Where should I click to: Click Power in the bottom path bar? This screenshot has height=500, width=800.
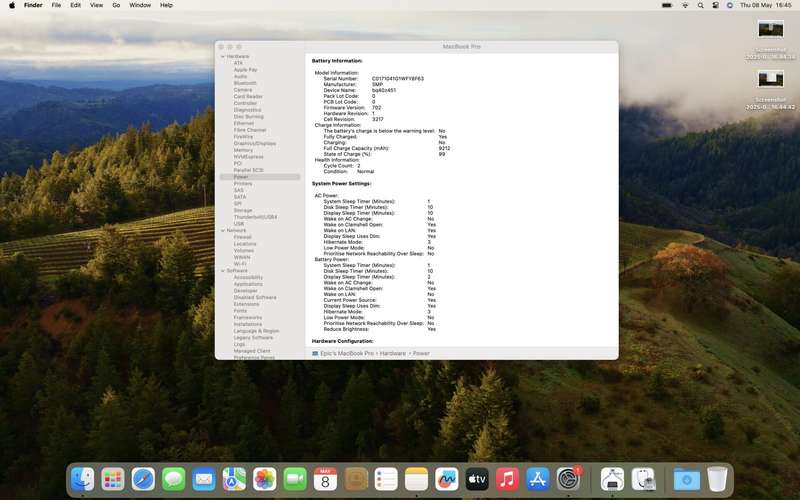(421, 353)
